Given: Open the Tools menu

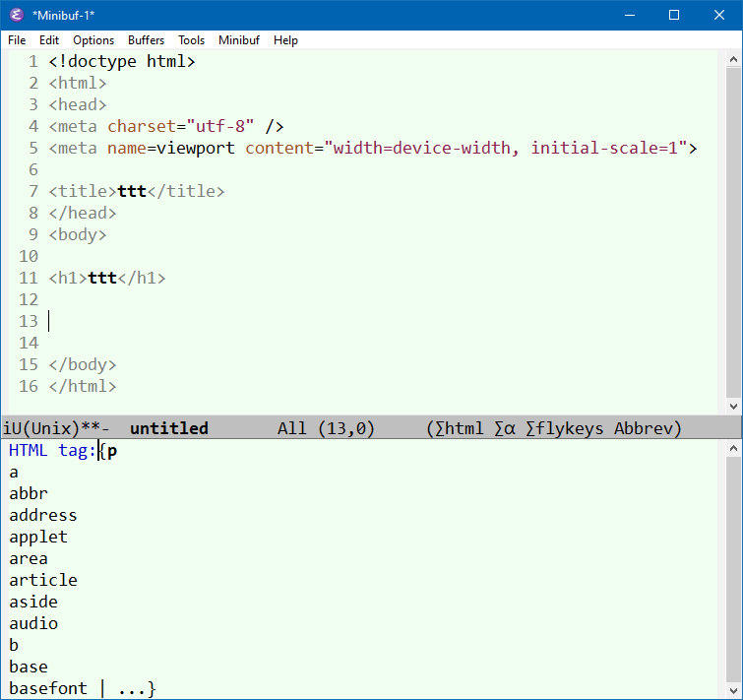Looking at the screenshot, I should 192,40.
